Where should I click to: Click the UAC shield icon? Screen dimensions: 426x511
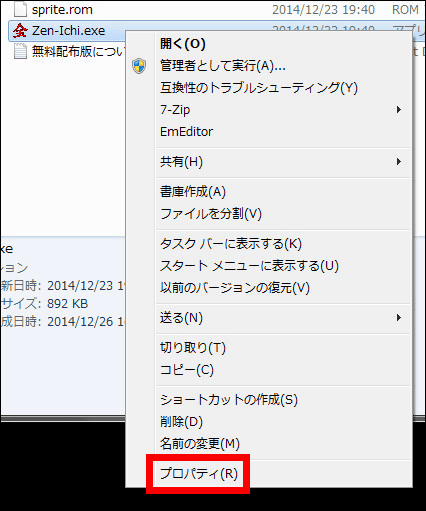139,66
